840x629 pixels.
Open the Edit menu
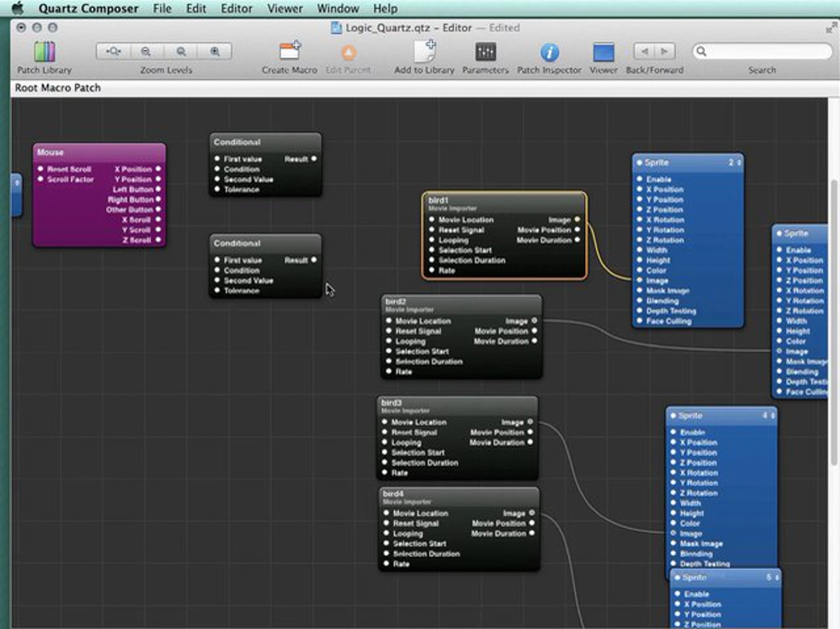(x=196, y=8)
